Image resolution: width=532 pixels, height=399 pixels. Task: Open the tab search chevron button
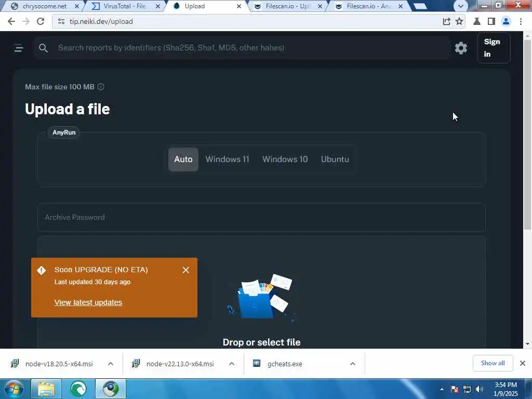460,6
